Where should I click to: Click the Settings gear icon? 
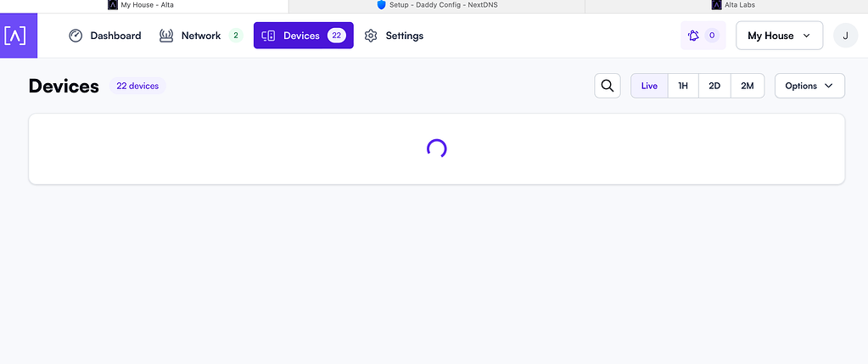371,36
